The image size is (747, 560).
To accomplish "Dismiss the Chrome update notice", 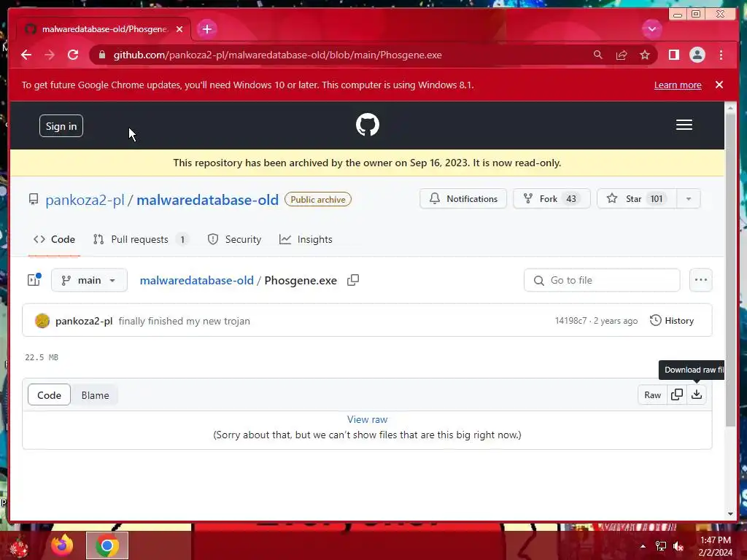I will [719, 85].
